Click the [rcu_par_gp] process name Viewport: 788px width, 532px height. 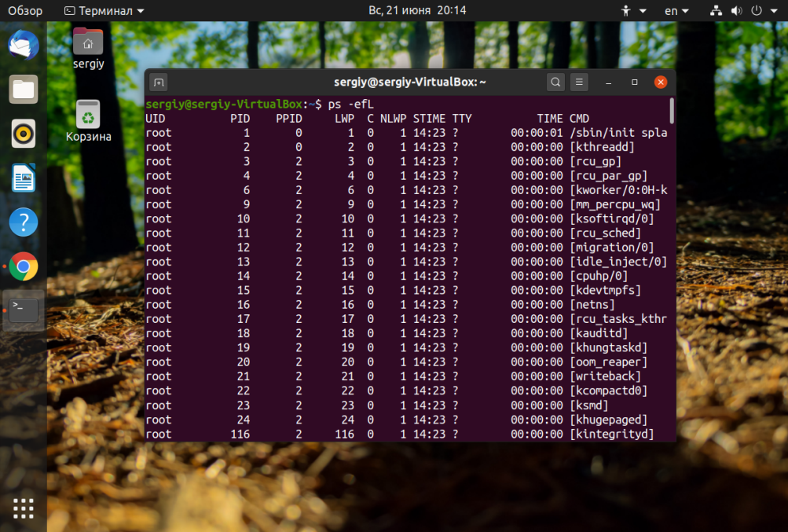tap(609, 176)
